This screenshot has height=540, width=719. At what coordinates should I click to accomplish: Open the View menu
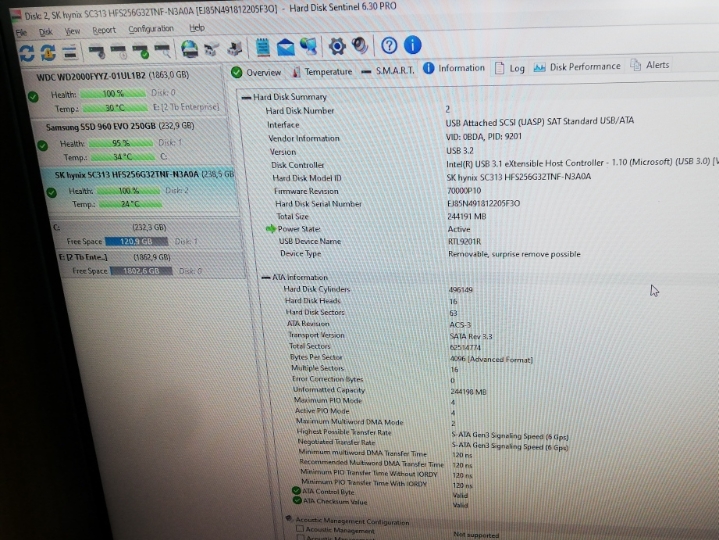point(72,31)
